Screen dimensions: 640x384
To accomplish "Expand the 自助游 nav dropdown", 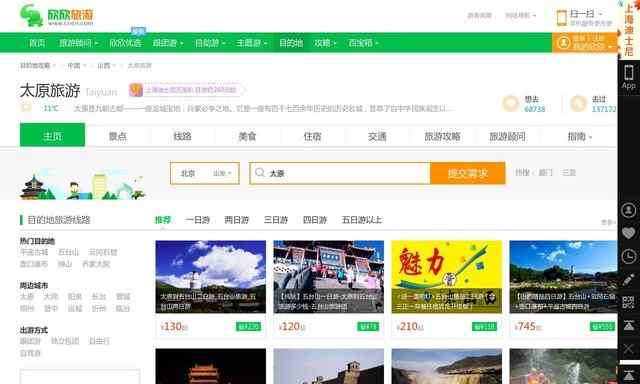I will point(210,43).
